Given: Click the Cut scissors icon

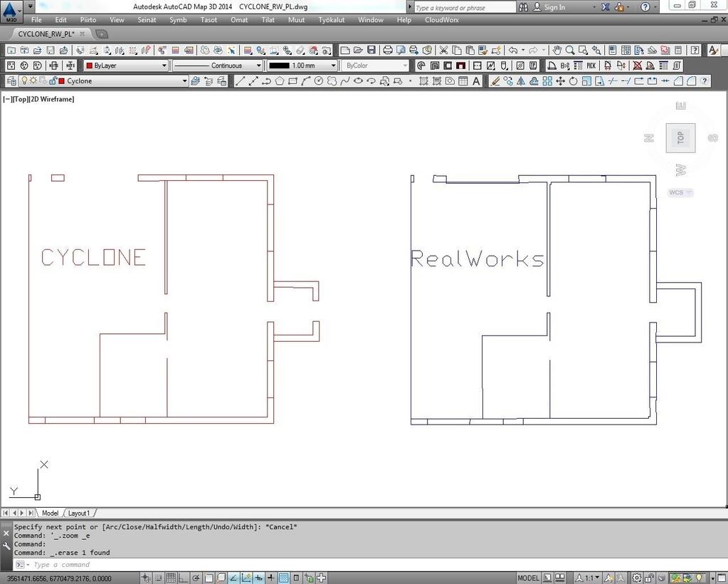Looking at the screenshot, I should (443, 50).
